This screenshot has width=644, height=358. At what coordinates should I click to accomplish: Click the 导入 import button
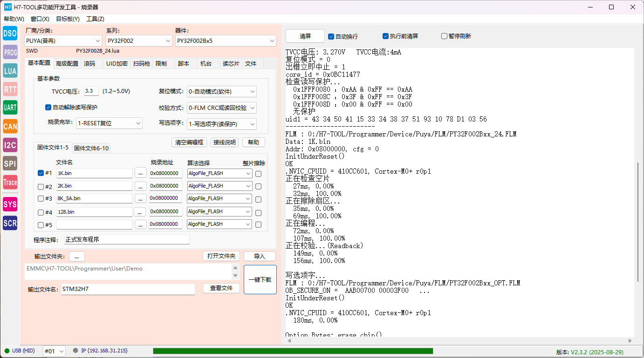(260, 257)
